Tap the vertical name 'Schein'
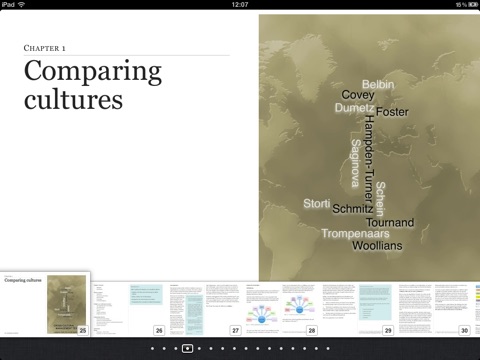Screen dimensions: 480x360 pos(380,199)
